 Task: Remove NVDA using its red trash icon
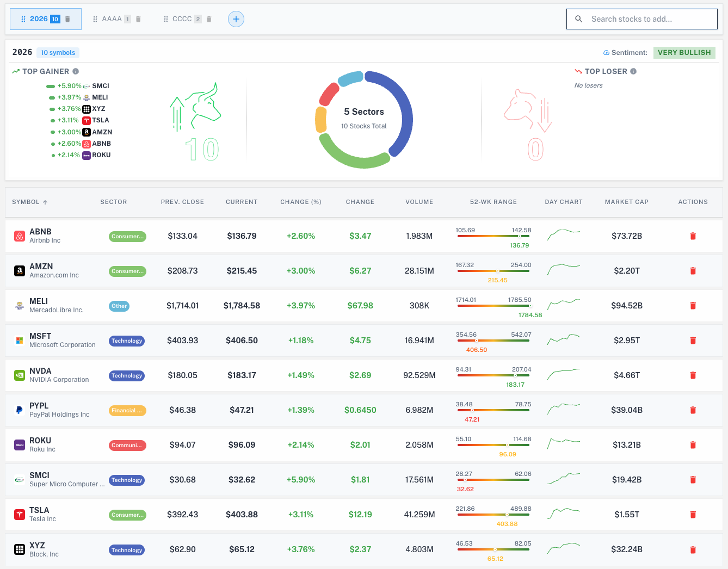coord(693,375)
